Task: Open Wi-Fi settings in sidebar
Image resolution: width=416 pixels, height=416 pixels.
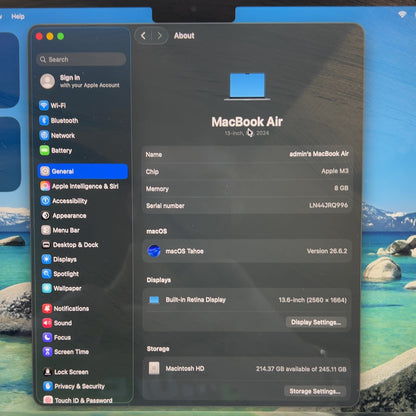Action: point(53,105)
